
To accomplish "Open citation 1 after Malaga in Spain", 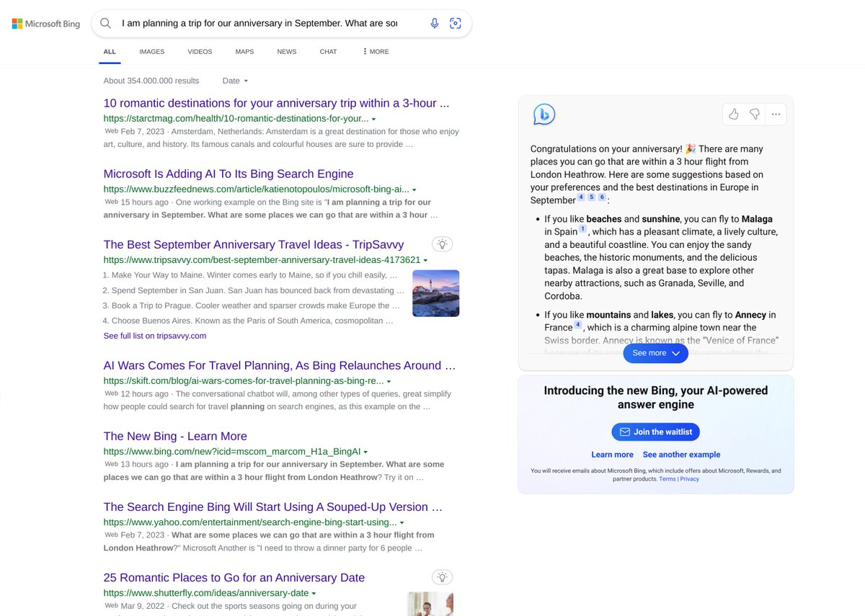I will (x=583, y=229).
